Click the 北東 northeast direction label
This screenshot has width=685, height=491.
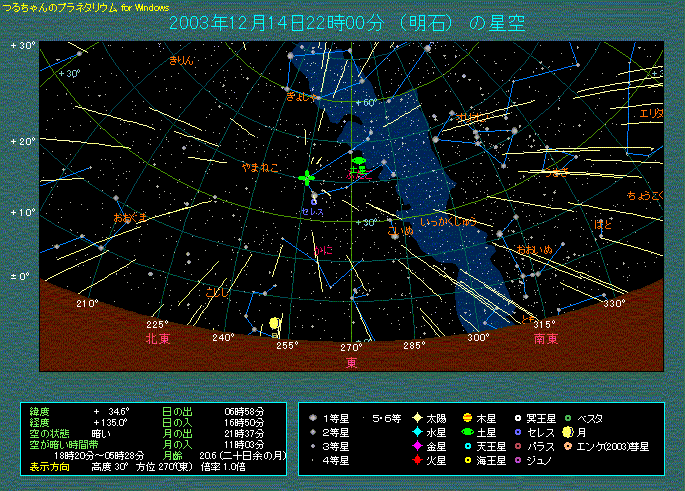point(158,339)
